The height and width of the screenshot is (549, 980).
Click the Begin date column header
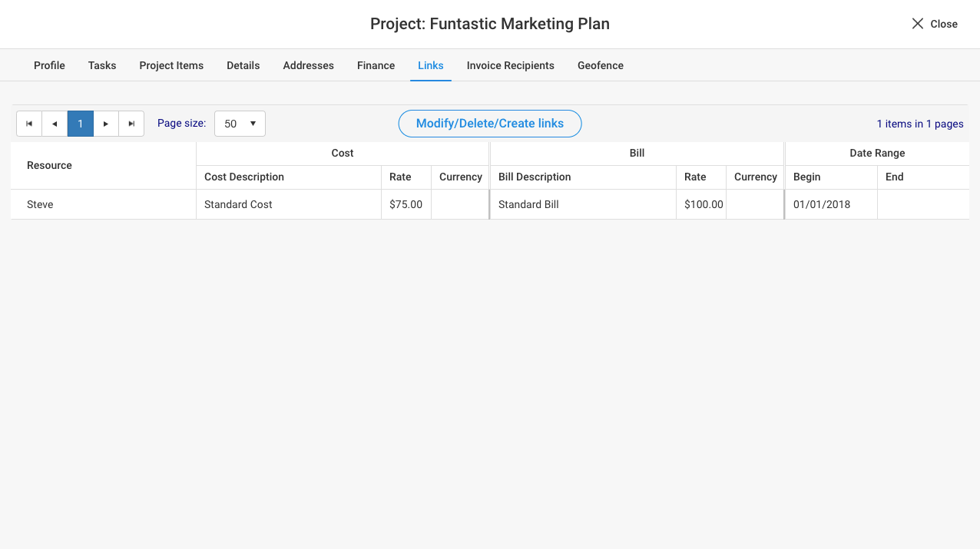coord(831,177)
